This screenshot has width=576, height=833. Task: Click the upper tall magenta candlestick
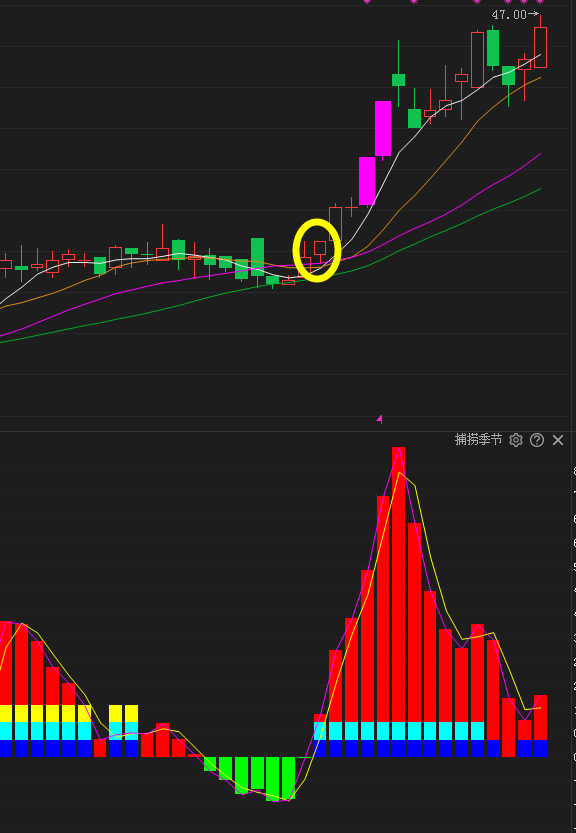383,129
